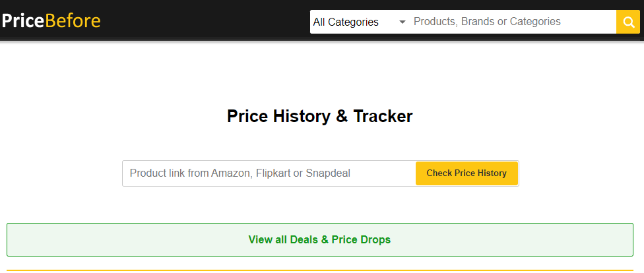Click the yellow "Before" text in logo
This screenshot has width=644, height=273.
[x=73, y=21]
